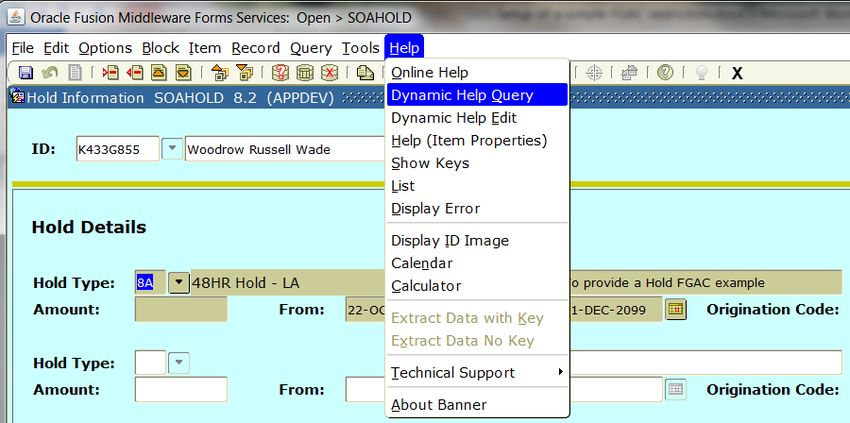Click the lightbulb Supplemental Data icon
Viewport: 850px width, 423px height.
tap(701, 73)
